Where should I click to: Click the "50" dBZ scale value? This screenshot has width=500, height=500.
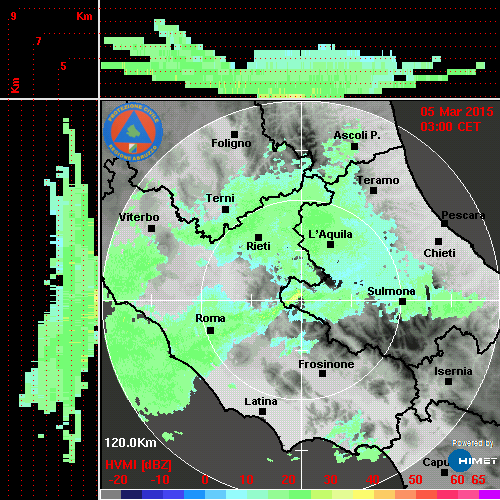click(415, 480)
